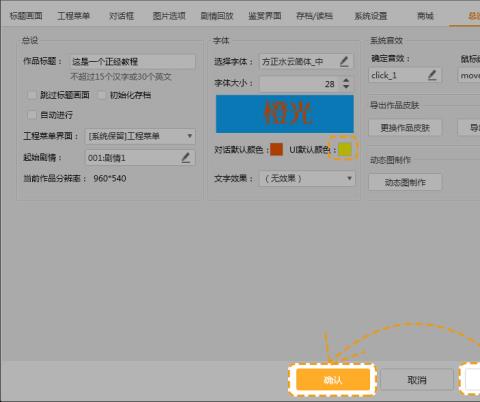
Task: Go to the 系统设置 tab
Action: (370, 16)
